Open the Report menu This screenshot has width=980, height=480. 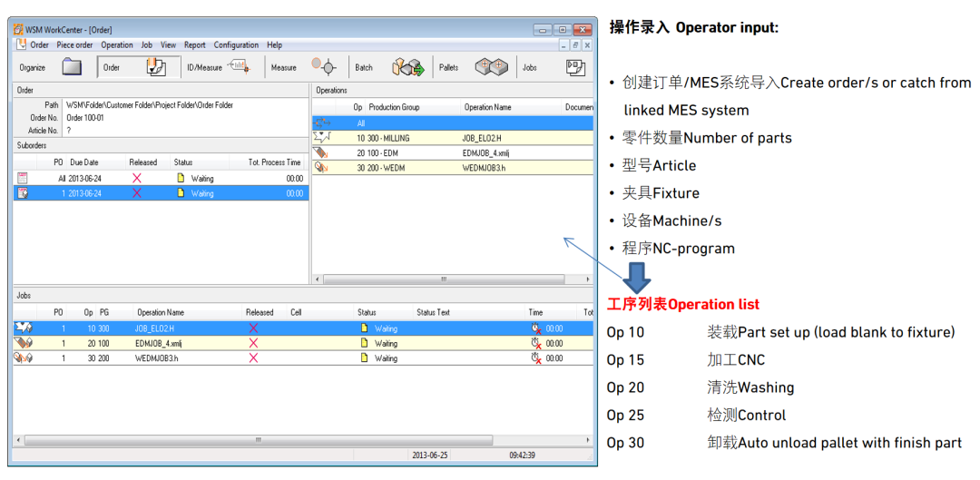point(195,45)
